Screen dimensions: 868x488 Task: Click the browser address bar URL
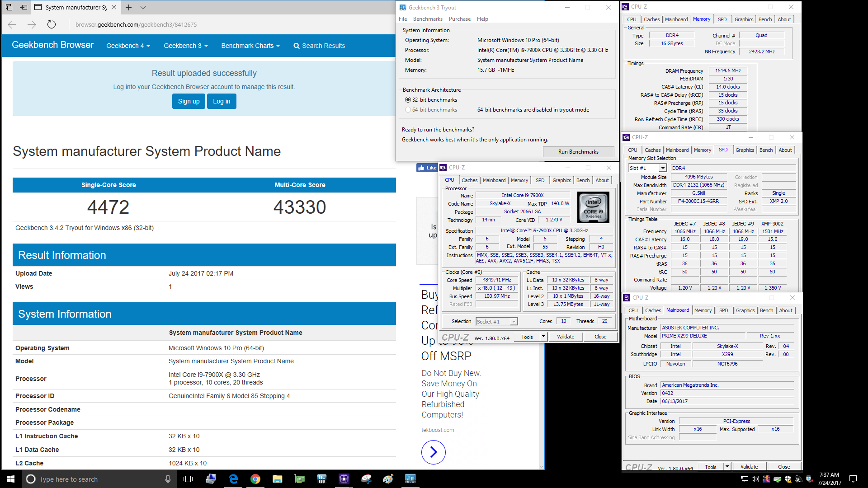(x=136, y=24)
